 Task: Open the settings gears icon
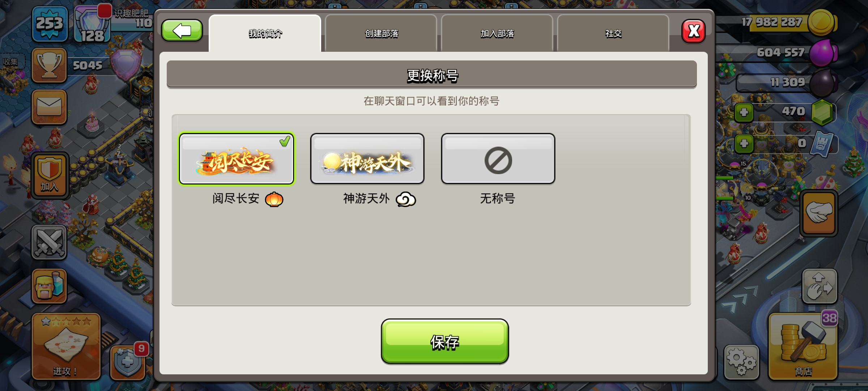(741, 362)
